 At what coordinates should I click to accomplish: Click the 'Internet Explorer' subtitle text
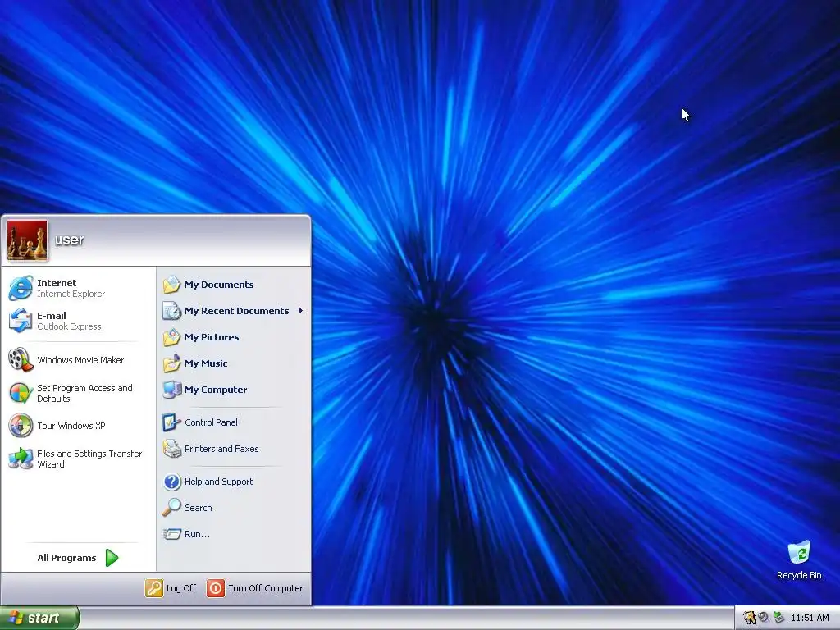71,294
